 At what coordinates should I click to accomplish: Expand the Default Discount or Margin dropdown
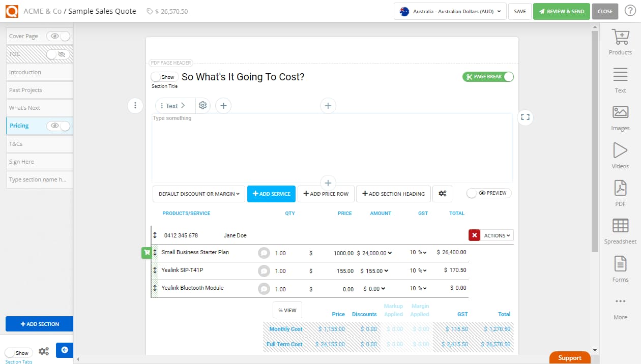(199, 194)
